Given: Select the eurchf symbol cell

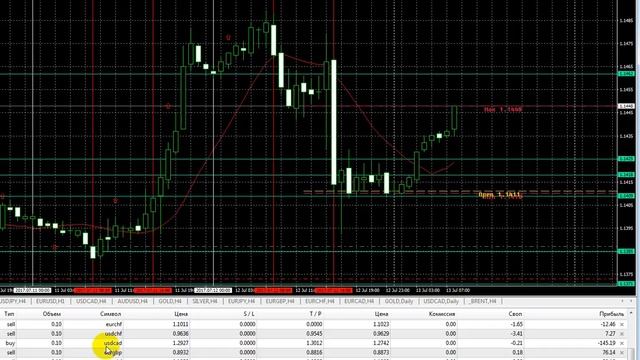Looking at the screenshot, I should click(x=114, y=324).
